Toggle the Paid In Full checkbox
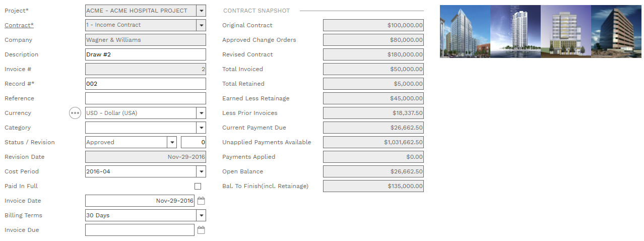 198,186
